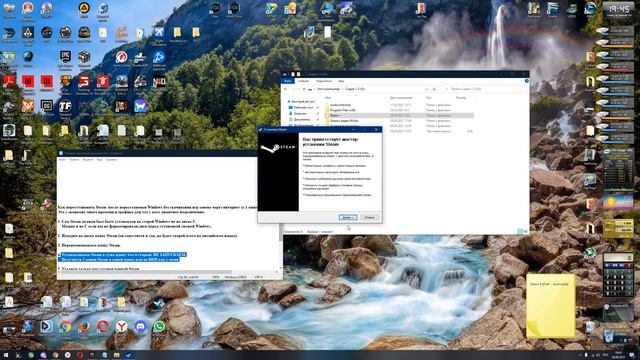Open the Yandex Browser desktop shortcut
The width and height of the screenshot is (640, 360).
(121, 327)
